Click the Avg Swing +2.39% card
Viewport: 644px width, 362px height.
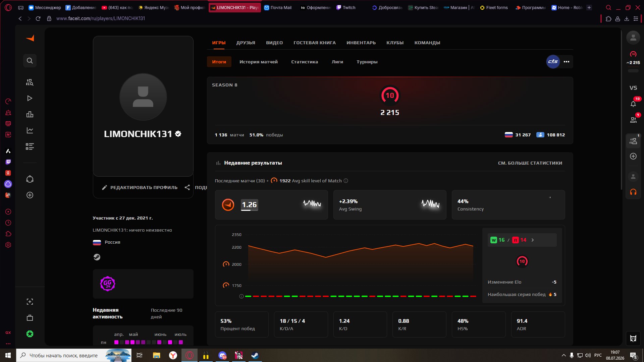pos(390,205)
